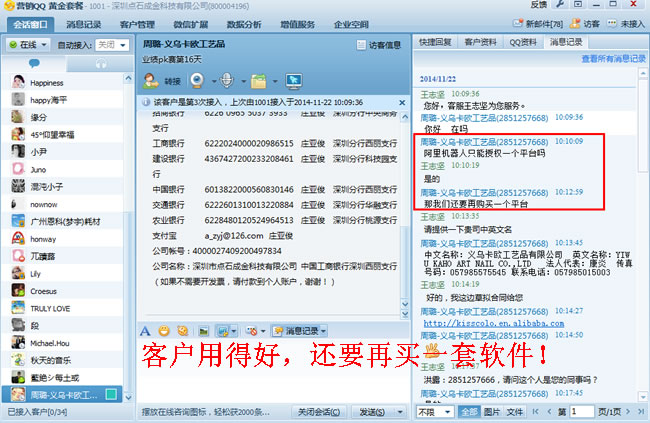This screenshot has height=423, width=650.
Task: Click the 发送(S) send button
Action: coord(372,412)
